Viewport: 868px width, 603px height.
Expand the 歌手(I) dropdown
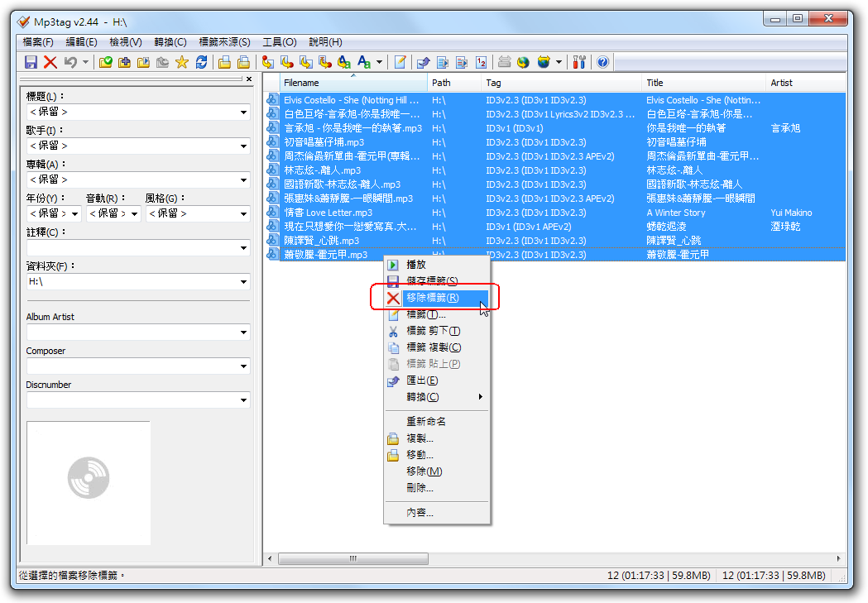tap(243, 146)
